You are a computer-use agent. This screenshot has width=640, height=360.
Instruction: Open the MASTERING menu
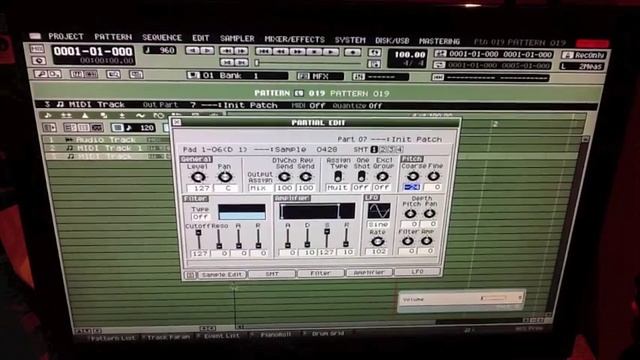[439, 41]
